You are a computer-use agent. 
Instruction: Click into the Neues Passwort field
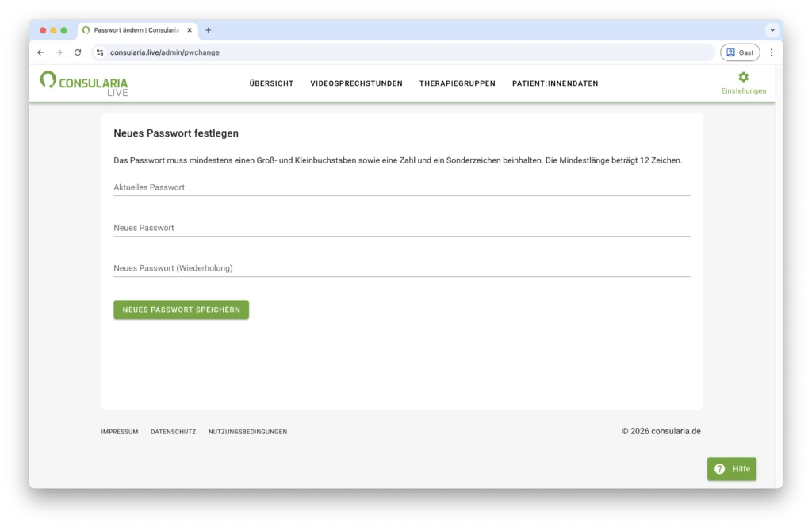pos(401,229)
